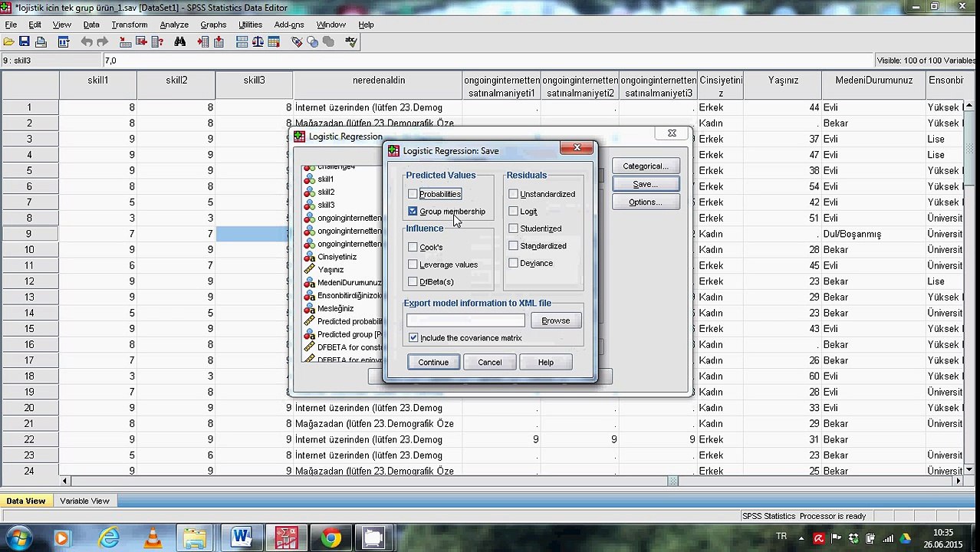Open the Transform menu
The width and height of the screenshot is (980, 552).
pos(130,25)
